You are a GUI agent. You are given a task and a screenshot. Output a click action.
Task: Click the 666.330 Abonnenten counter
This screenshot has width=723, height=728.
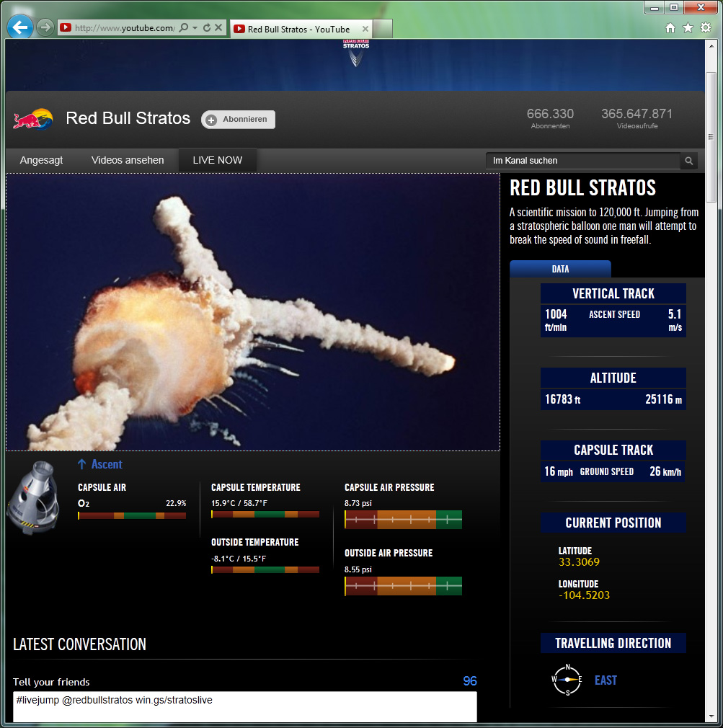click(x=550, y=118)
